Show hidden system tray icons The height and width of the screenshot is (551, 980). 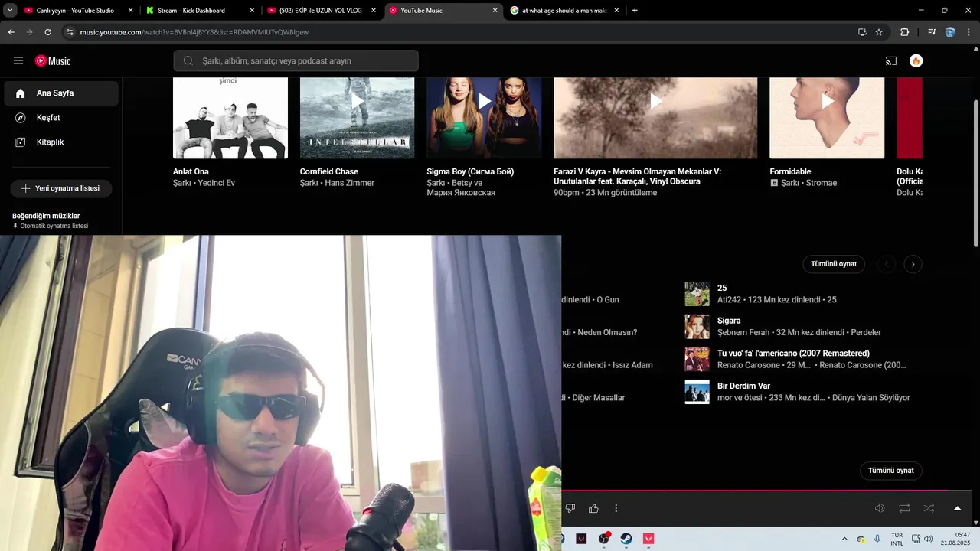coord(844,539)
